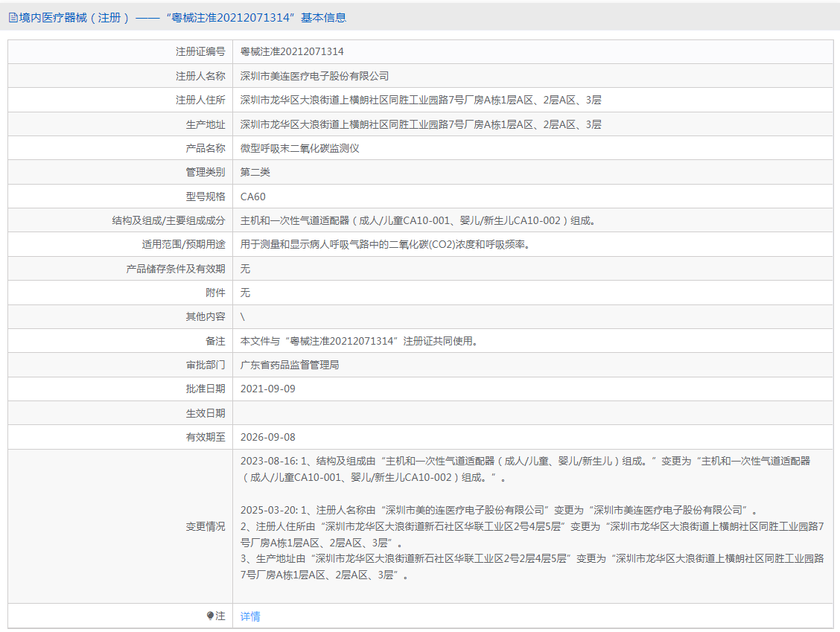840x632 pixels.
Task: Select approval date 2021-09-09
Action: click(x=268, y=389)
